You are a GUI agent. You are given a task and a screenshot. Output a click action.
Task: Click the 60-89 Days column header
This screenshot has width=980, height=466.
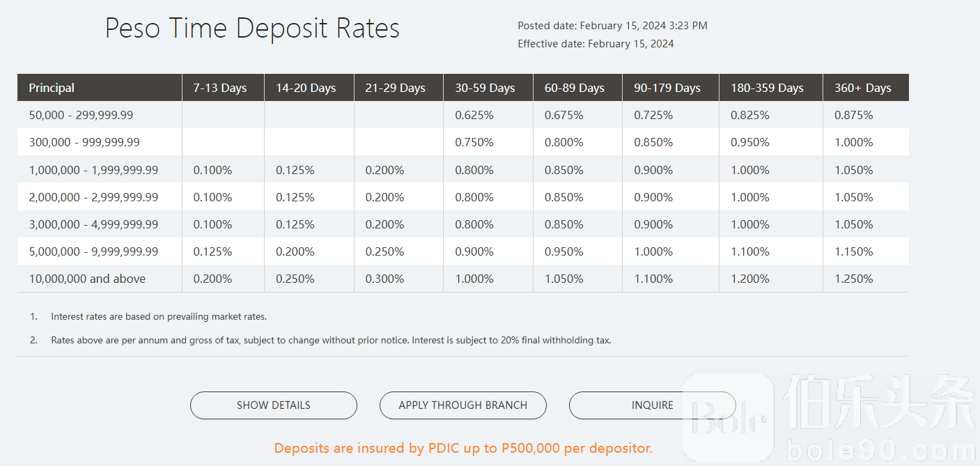coord(574,88)
